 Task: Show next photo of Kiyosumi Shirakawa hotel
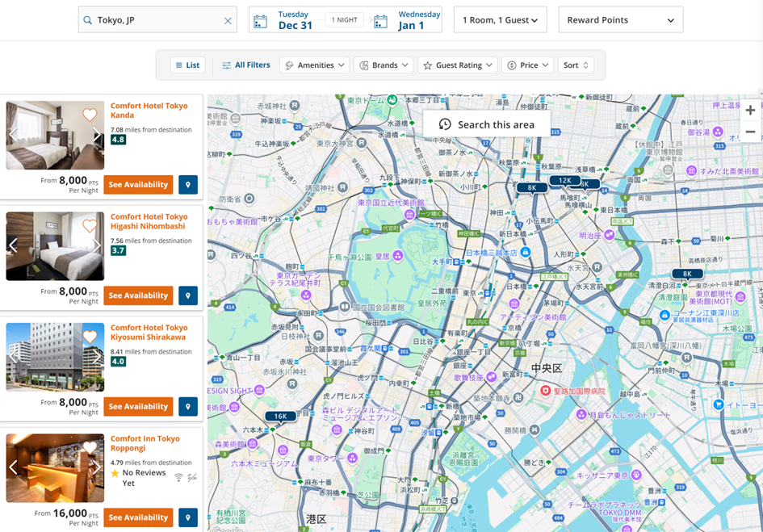97,356
